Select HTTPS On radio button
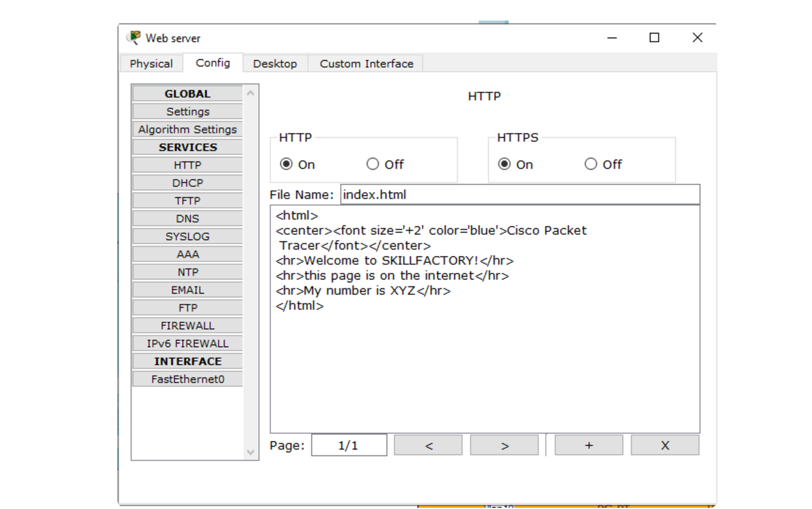 pyautogui.click(x=504, y=164)
